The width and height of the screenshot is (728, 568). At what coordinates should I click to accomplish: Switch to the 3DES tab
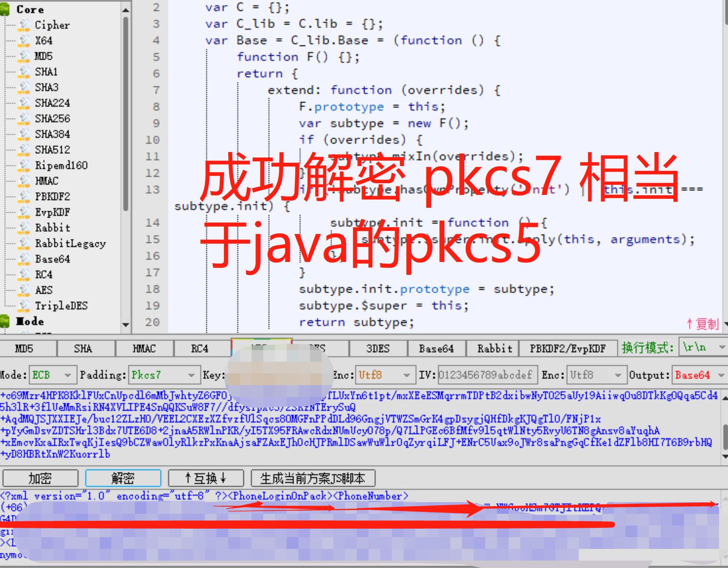tap(378, 348)
